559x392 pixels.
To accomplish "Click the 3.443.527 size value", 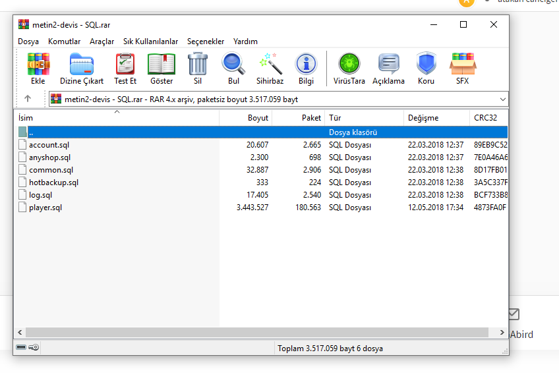I will (x=252, y=207).
